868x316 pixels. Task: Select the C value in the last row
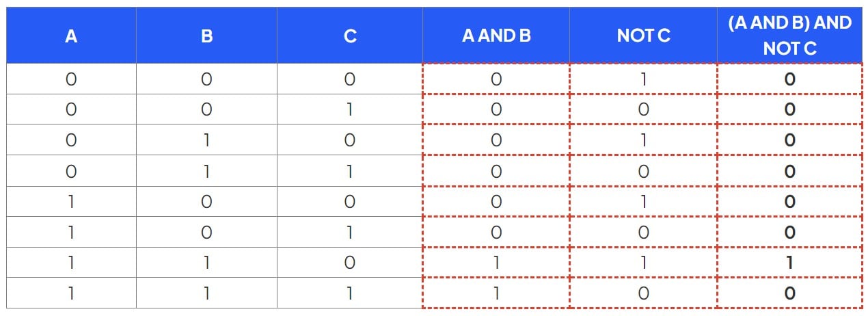coord(350,293)
